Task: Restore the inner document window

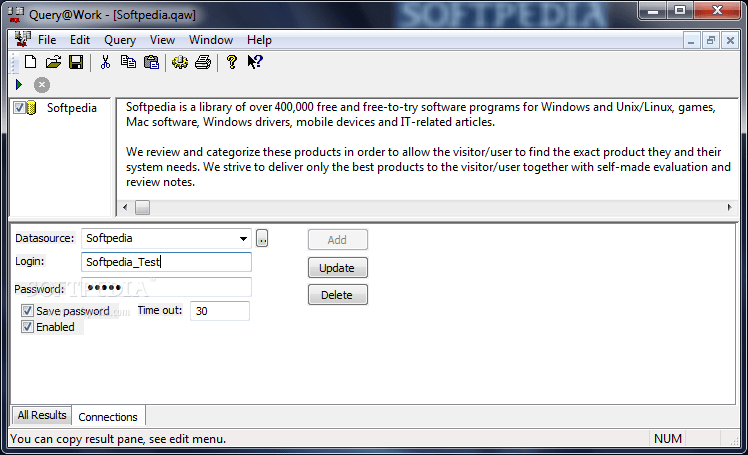Action: 710,41
